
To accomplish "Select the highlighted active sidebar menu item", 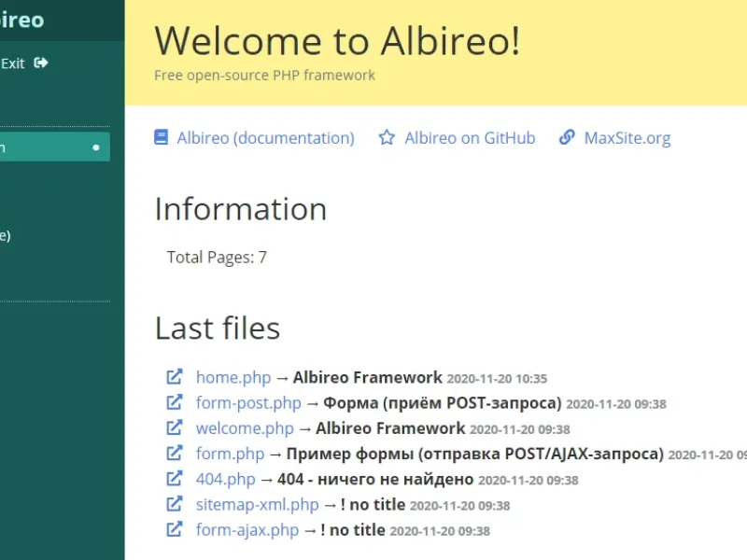I will pos(47,146).
